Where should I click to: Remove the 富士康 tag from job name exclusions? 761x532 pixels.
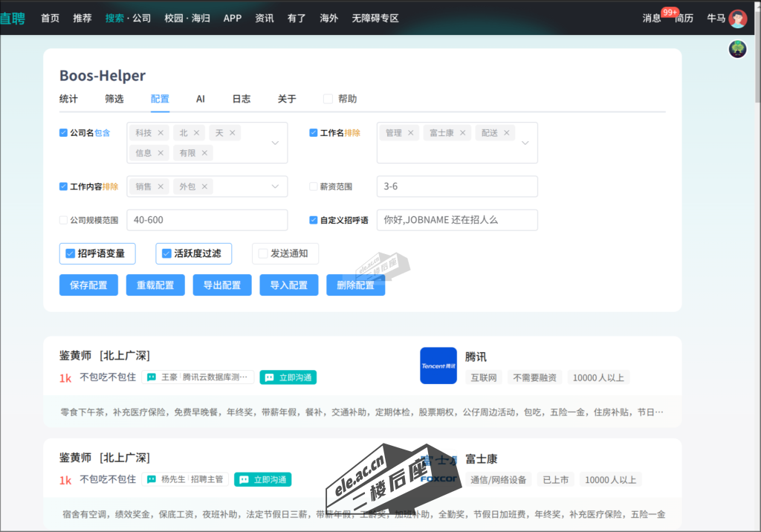[x=463, y=133]
